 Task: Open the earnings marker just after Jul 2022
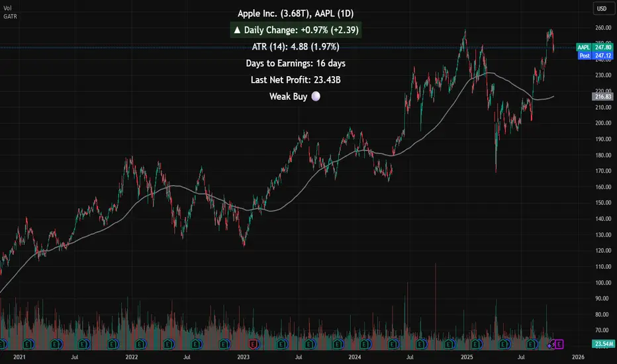tap(197, 345)
